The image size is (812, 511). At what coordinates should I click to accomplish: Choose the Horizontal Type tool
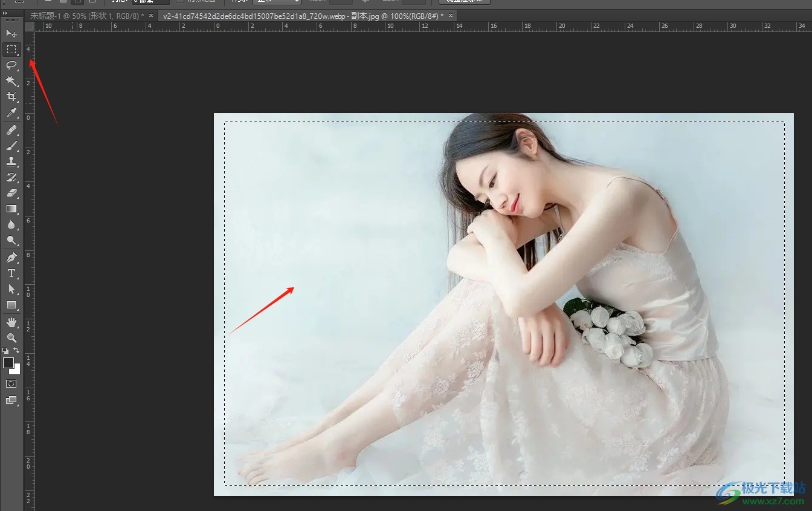click(11, 273)
